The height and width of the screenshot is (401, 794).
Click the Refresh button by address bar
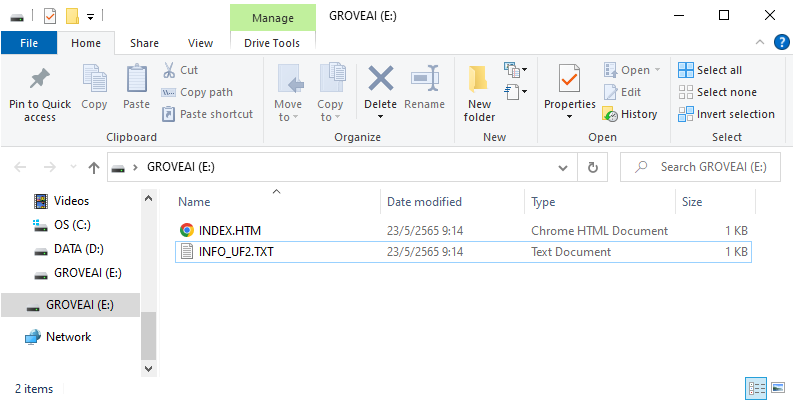(x=592, y=168)
